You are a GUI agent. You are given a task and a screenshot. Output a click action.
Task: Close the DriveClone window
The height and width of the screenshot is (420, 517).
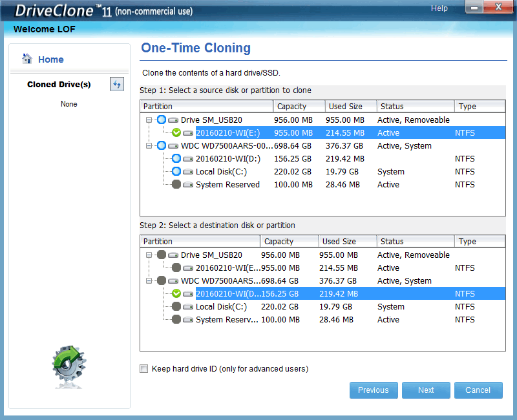pos(498,7)
